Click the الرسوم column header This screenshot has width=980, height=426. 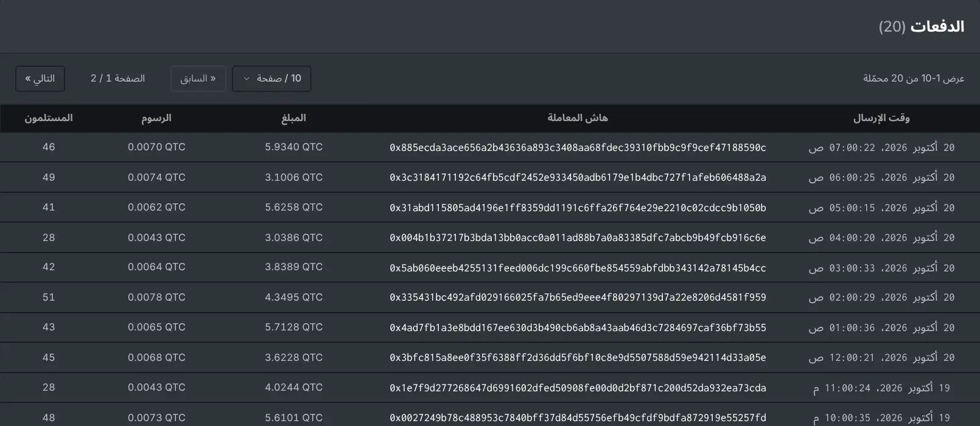coord(156,118)
